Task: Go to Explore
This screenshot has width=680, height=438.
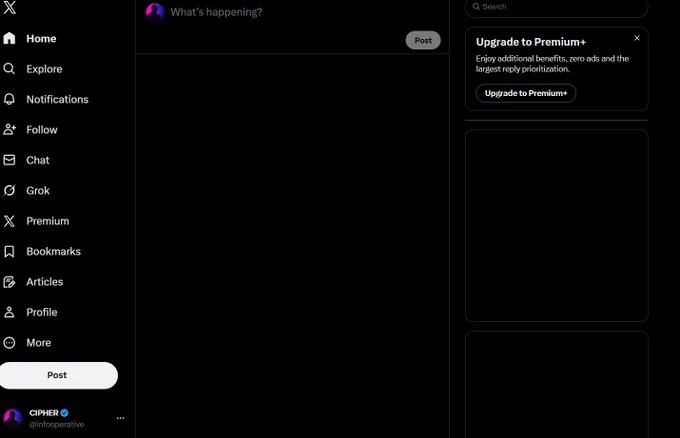Action: 44,69
